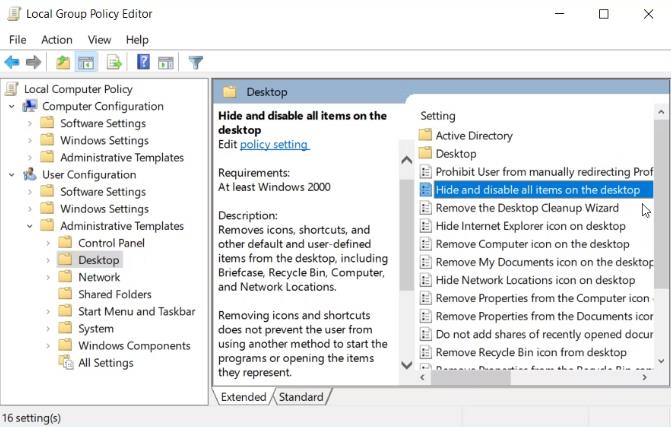Screen dimensions: 671x427
Task: Click the description pane vertical scrollbar thumb
Action: tap(406, 234)
